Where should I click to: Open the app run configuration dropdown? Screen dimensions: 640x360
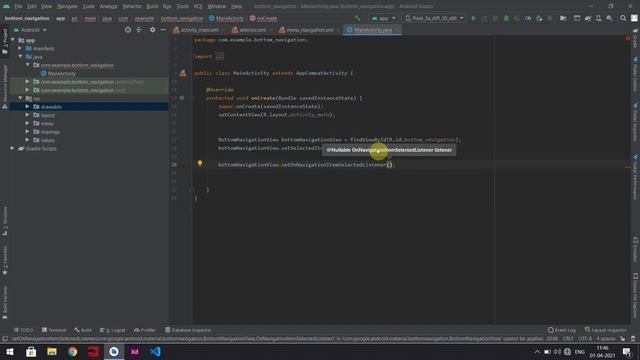[383, 18]
